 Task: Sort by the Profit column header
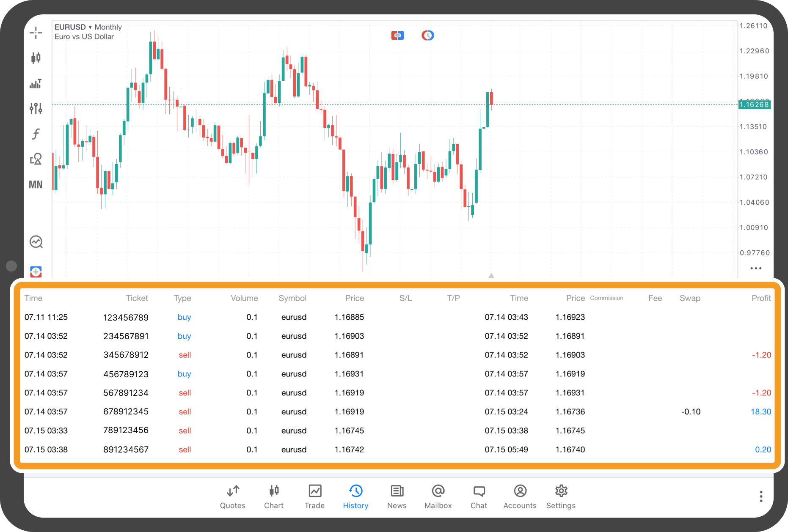click(761, 298)
